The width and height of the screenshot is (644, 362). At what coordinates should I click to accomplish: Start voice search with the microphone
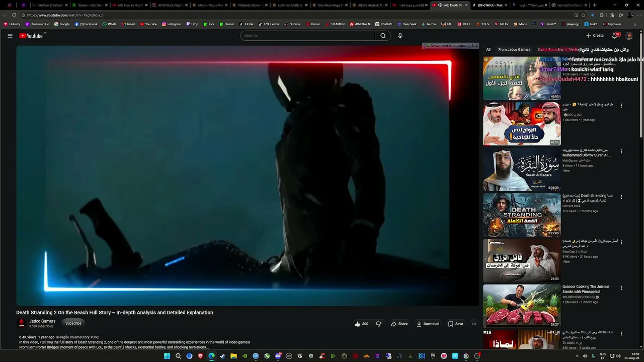point(400,36)
